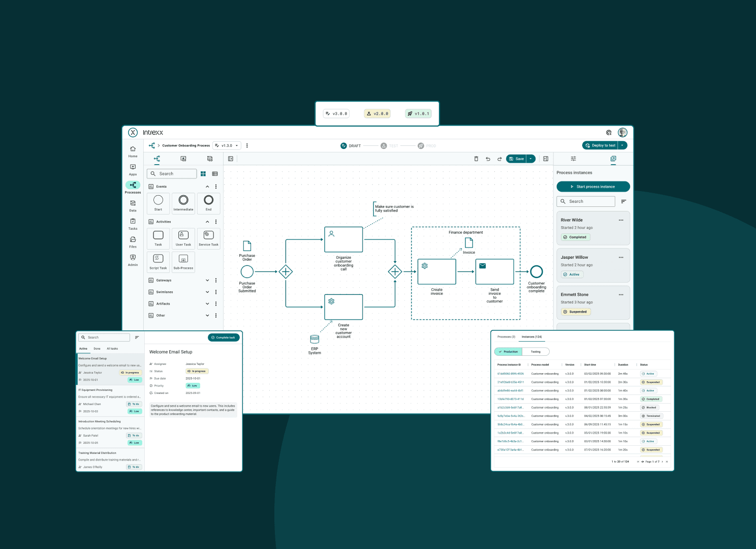Select the User Task activity element
This screenshot has width=756, height=549.
click(183, 238)
